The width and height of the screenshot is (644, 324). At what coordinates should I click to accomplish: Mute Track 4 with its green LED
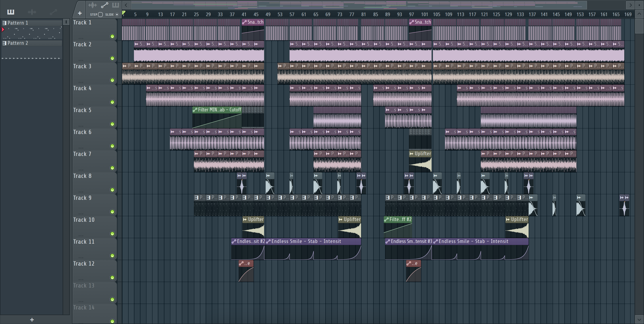(x=112, y=102)
